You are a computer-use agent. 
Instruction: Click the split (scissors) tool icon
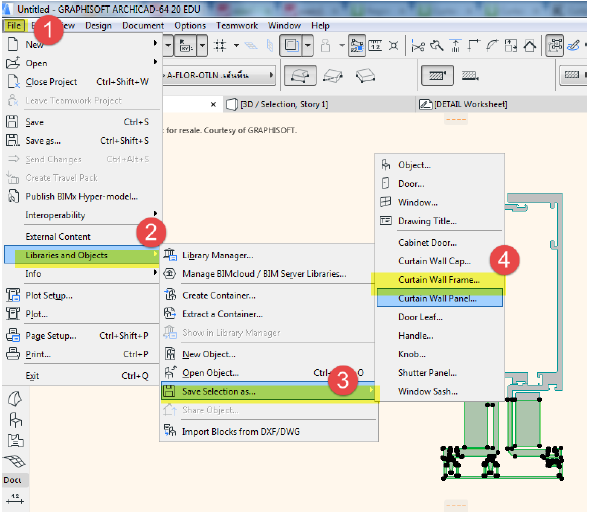click(418, 46)
